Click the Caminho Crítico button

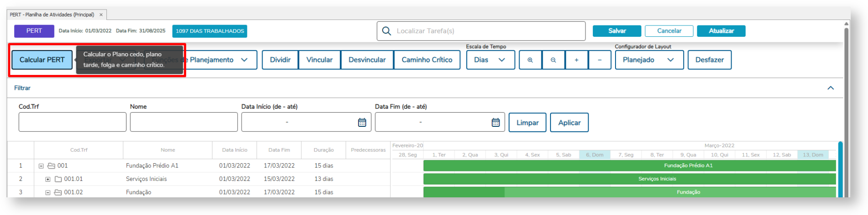[427, 60]
